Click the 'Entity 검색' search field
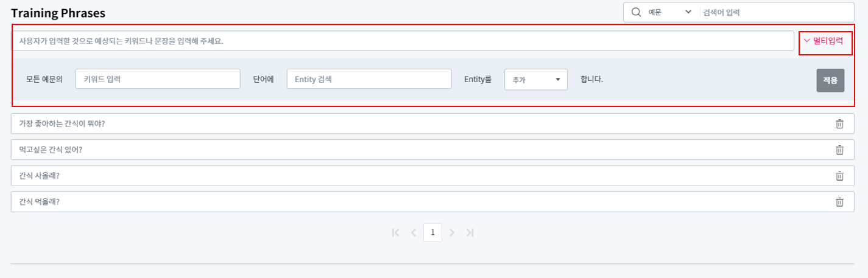Viewport: 868px width, 278px height. 369,79
